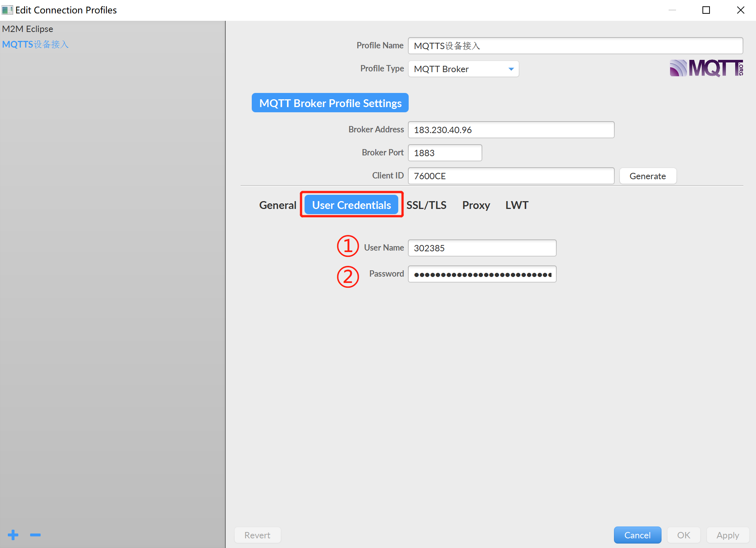
Task: Open the General tab
Action: 277,205
